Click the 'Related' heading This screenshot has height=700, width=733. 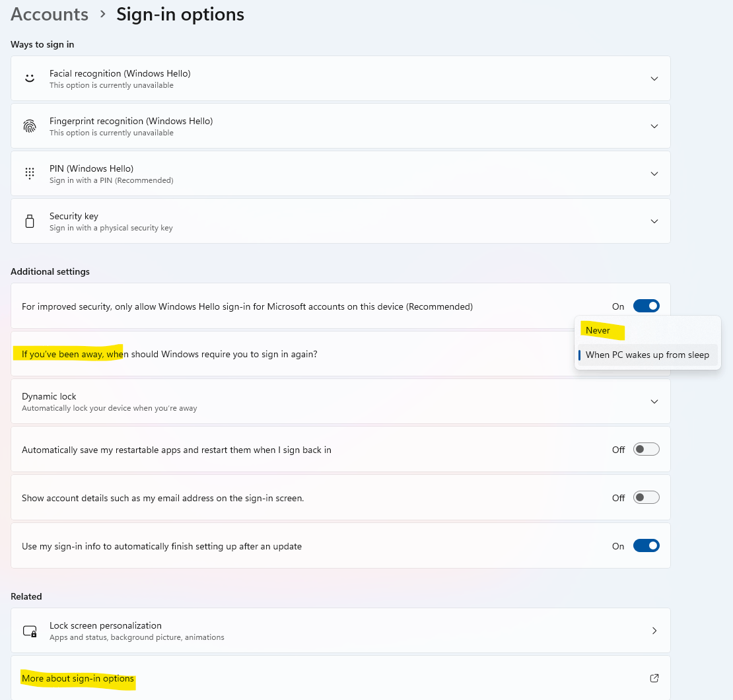tap(26, 597)
